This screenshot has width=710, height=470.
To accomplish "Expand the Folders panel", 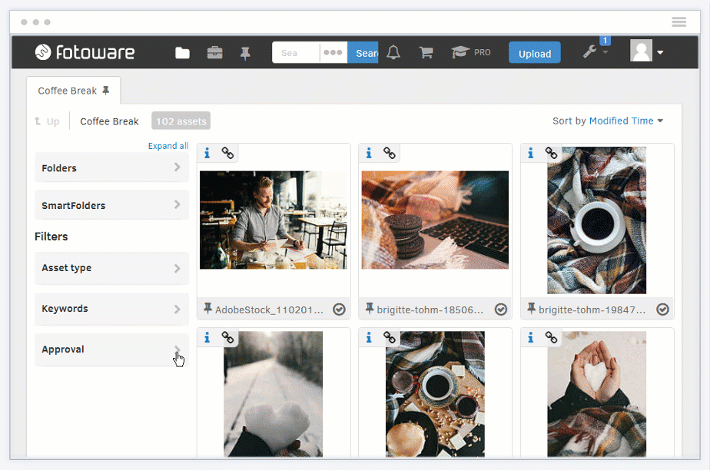I will click(x=111, y=168).
